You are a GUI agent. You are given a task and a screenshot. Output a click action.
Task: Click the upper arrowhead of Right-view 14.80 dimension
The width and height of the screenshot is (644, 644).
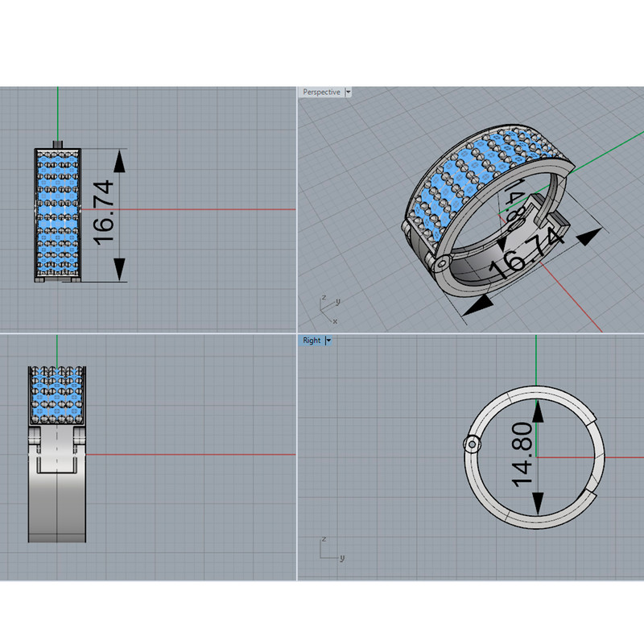pos(537,411)
